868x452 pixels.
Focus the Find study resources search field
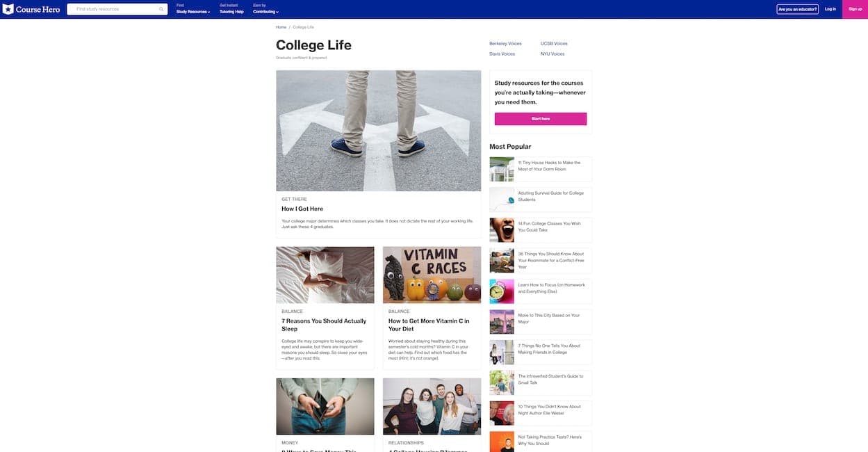[x=117, y=9]
